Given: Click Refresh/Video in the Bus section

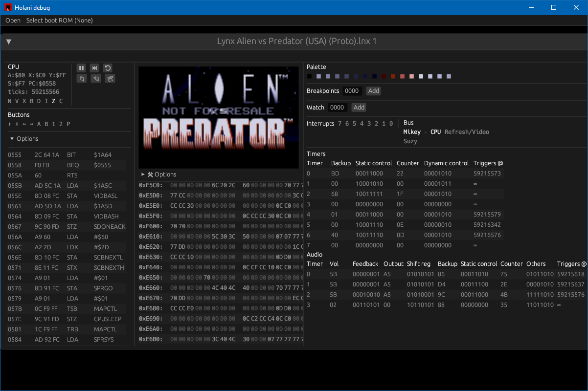Looking at the screenshot, I should (x=467, y=132).
